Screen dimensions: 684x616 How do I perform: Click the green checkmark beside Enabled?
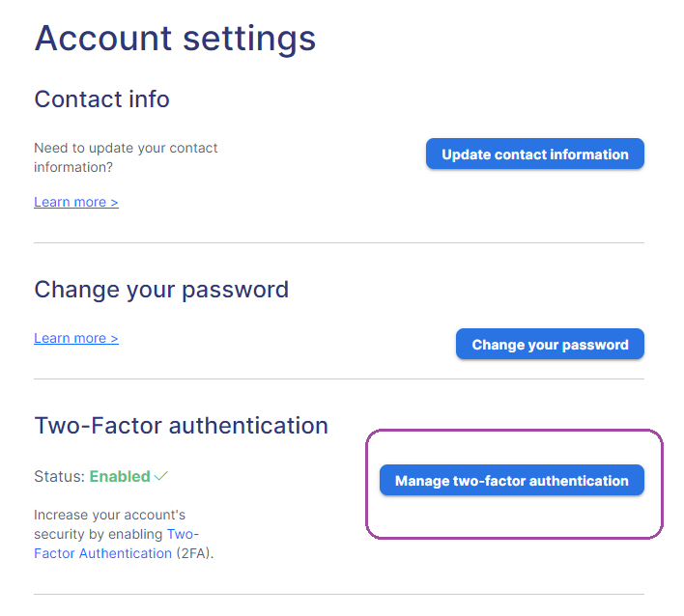[x=161, y=476]
